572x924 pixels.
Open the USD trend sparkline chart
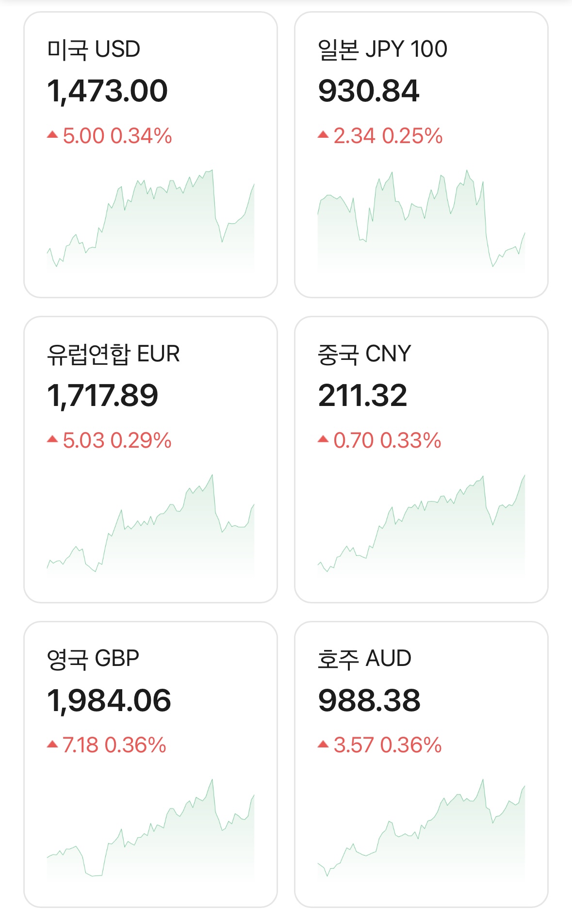150,223
